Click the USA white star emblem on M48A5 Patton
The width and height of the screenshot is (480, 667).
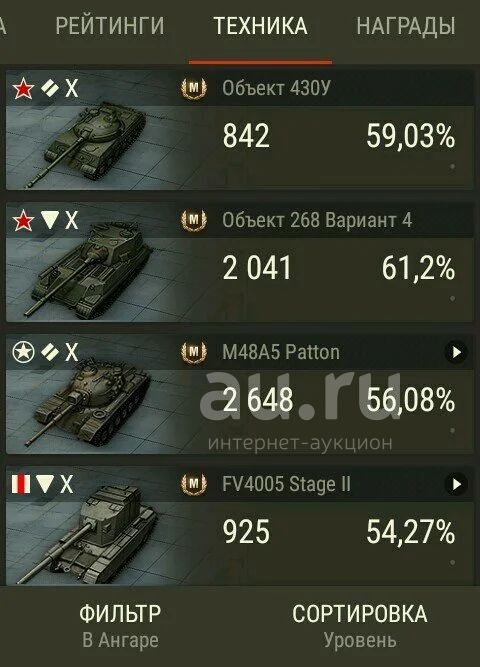(x=23, y=352)
